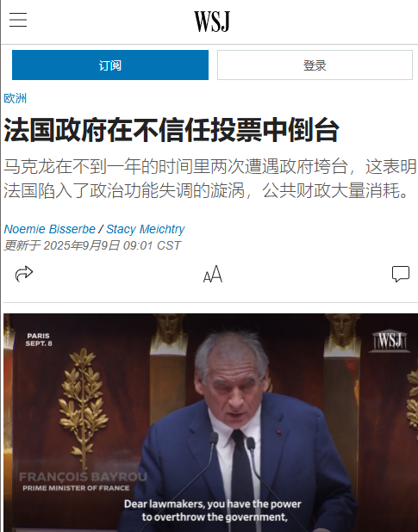The height and width of the screenshot is (532, 418).
Task: Click the article subheading about 马克龙
Action: point(209,179)
